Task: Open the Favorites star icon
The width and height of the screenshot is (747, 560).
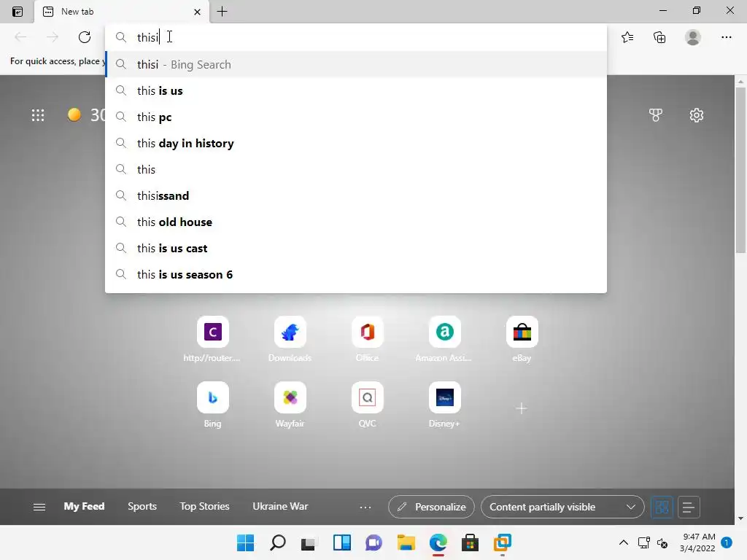Action: [x=627, y=37]
